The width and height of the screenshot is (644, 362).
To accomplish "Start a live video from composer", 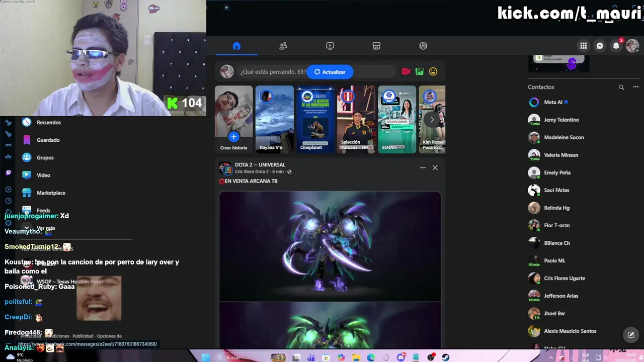I will tap(406, 72).
